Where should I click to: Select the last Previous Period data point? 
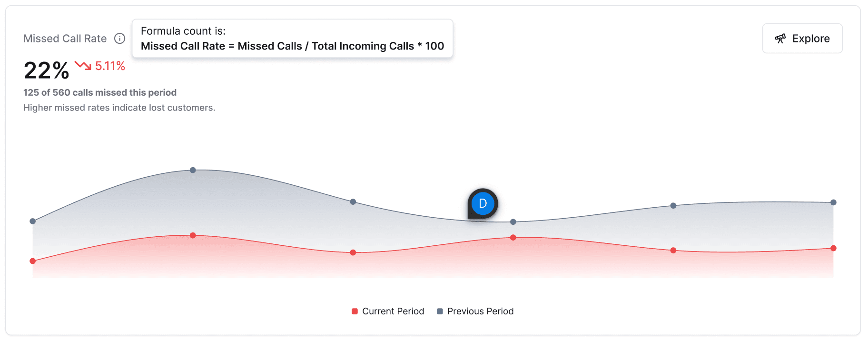tap(833, 202)
